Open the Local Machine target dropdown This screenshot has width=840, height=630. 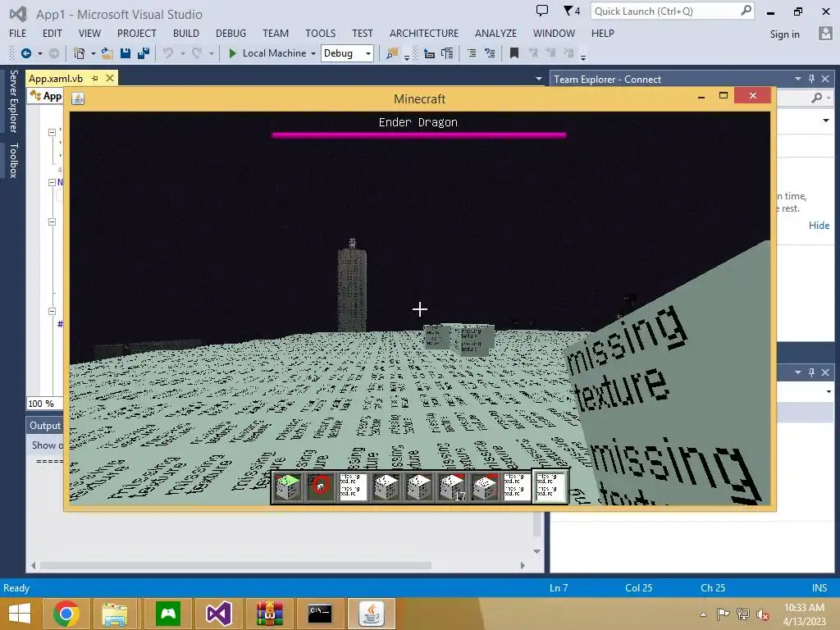click(x=313, y=53)
